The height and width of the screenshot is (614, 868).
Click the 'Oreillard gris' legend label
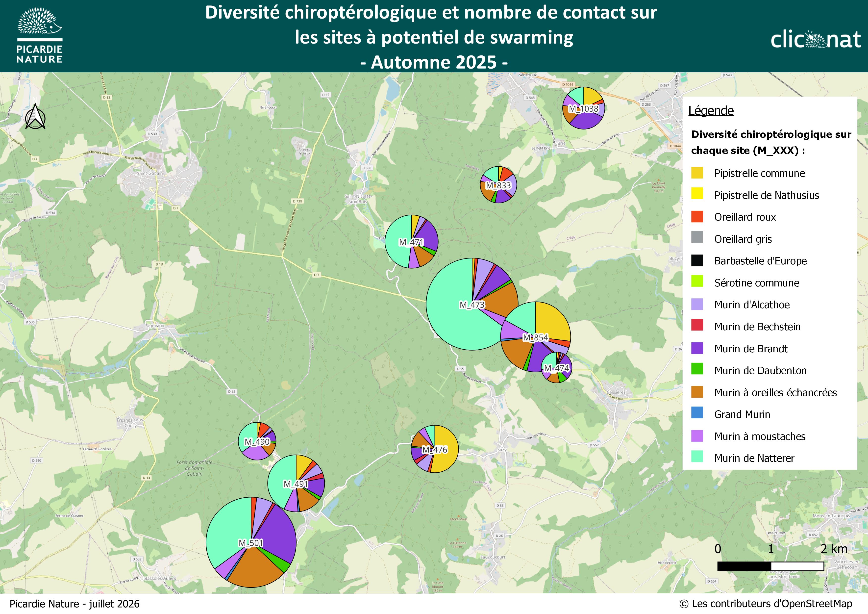[x=743, y=239]
